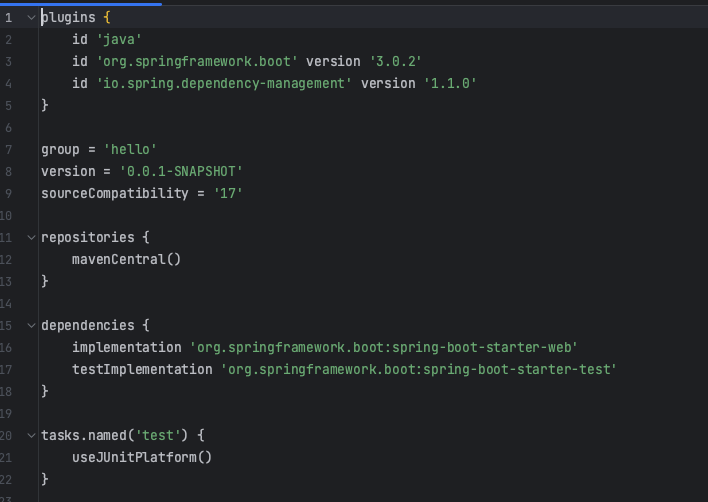This screenshot has height=502, width=708.
Task: Click line number 1 in the gutter
Action: (9, 18)
